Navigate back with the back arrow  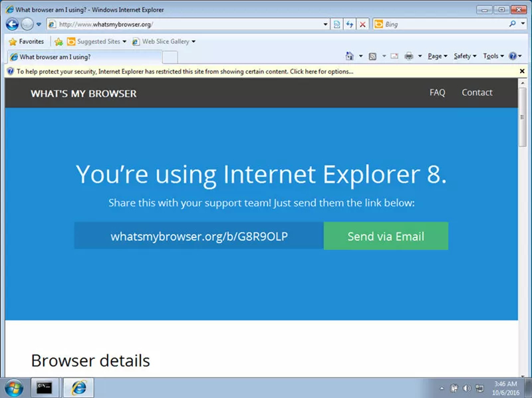click(x=12, y=24)
